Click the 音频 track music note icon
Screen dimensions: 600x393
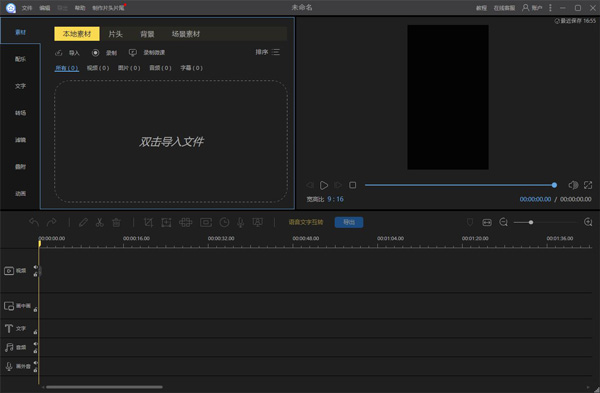(9, 347)
